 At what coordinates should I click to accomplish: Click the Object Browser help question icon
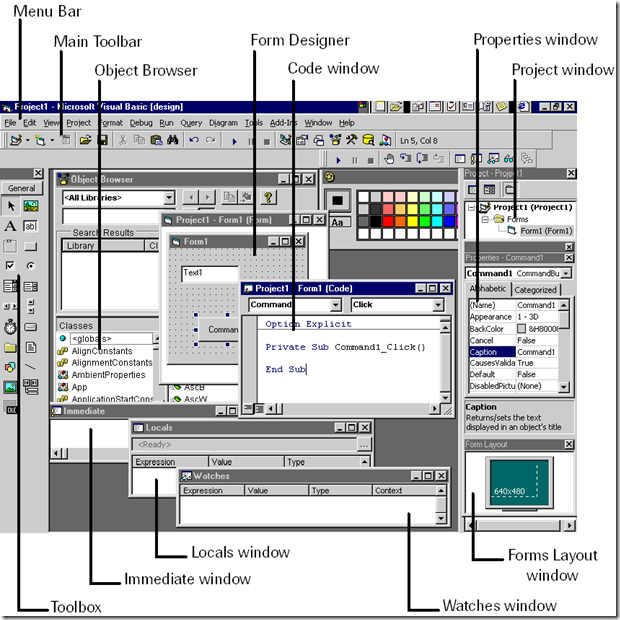pos(268,197)
